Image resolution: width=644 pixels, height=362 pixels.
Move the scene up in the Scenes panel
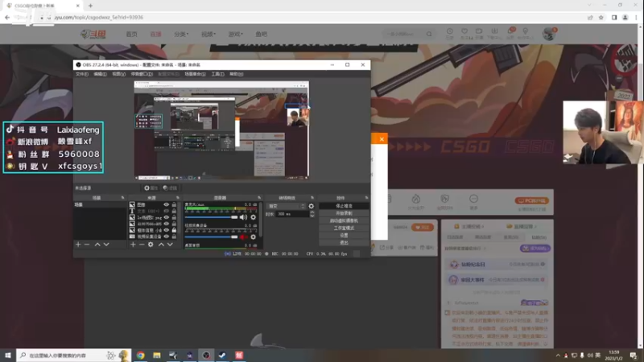[97, 245]
